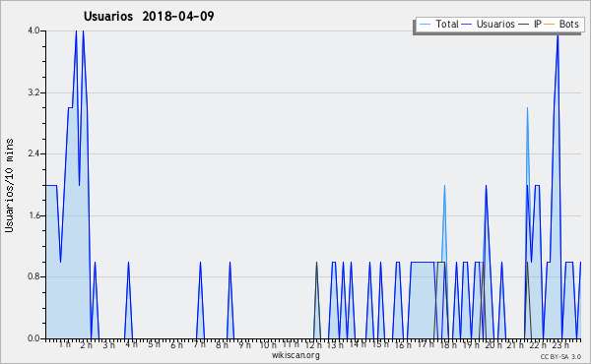Click the 2.4 value on y-axis
Viewport: 591px width, 364px height.
click(33, 153)
